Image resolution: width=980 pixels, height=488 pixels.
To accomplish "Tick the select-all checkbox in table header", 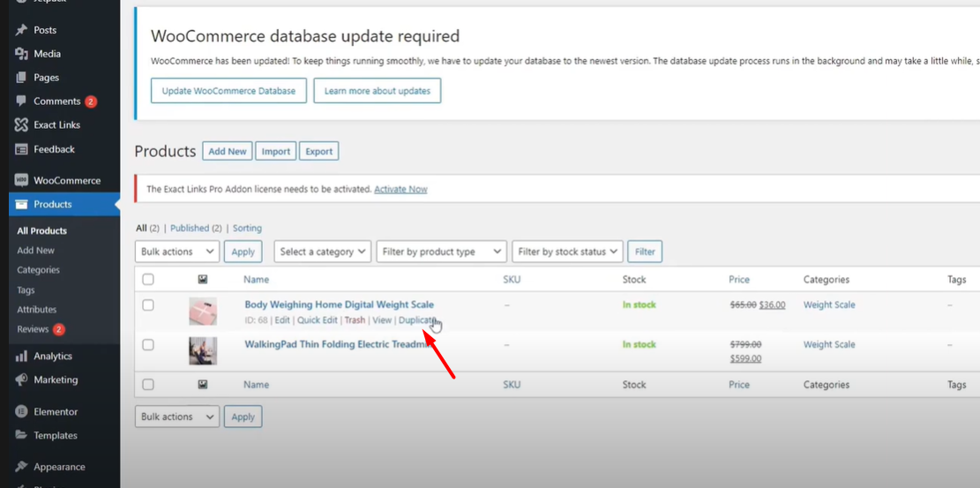I will pyautogui.click(x=148, y=280).
